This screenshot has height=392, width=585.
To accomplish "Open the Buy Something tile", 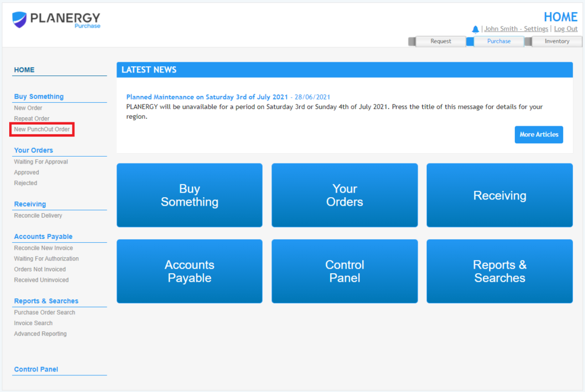I will [x=189, y=195].
